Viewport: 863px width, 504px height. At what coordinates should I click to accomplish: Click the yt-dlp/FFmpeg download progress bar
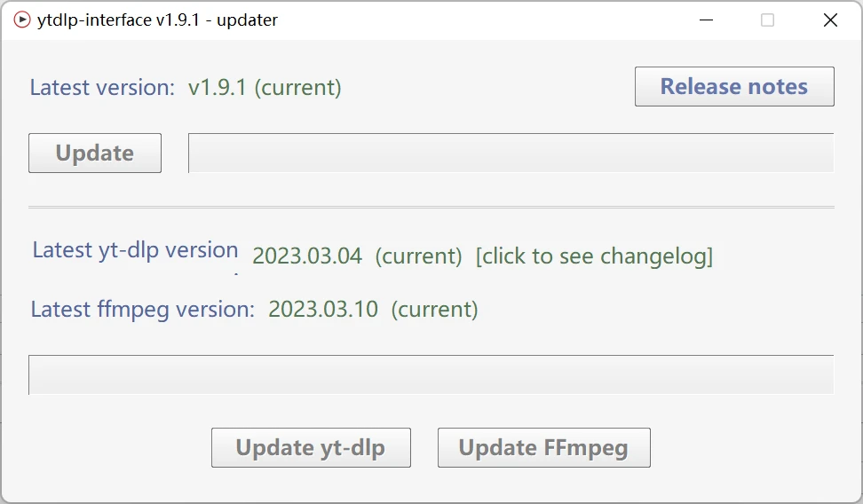click(431, 374)
